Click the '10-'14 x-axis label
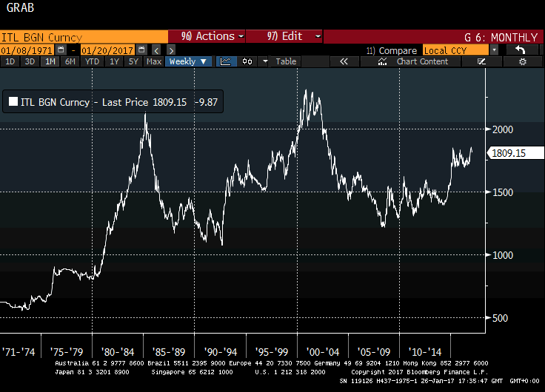Viewport: 545px width, 392px height. (425, 352)
